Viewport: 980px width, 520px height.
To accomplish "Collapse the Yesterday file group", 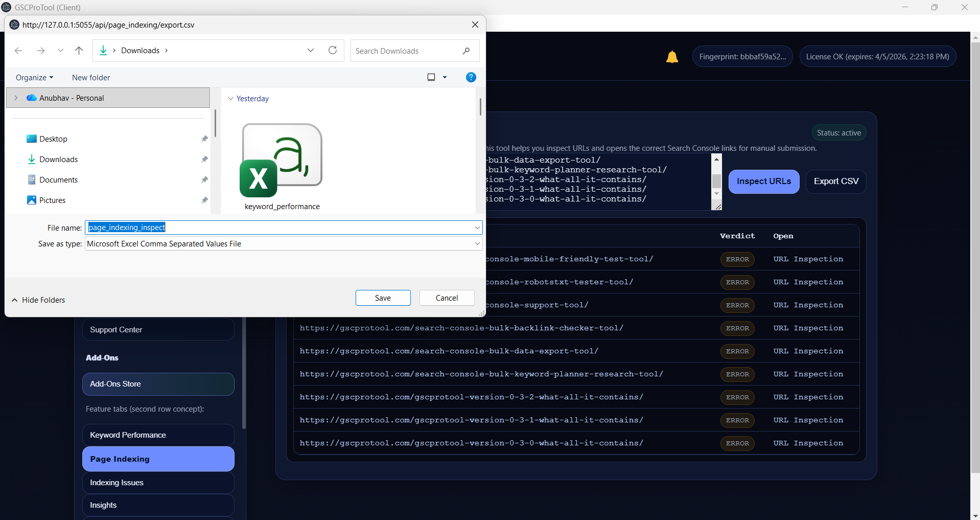I will click(231, 99).
